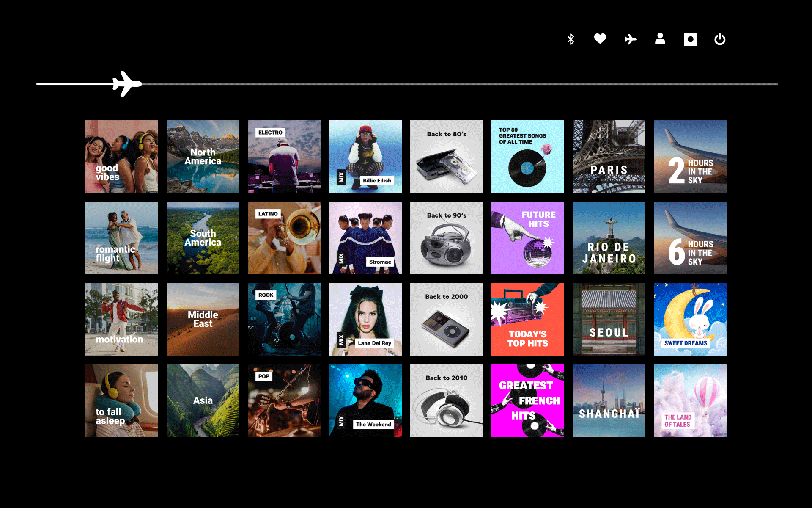Screen dimensions: 812x508
Task: Open Greatest French Hits playlist
Action: 528,400
